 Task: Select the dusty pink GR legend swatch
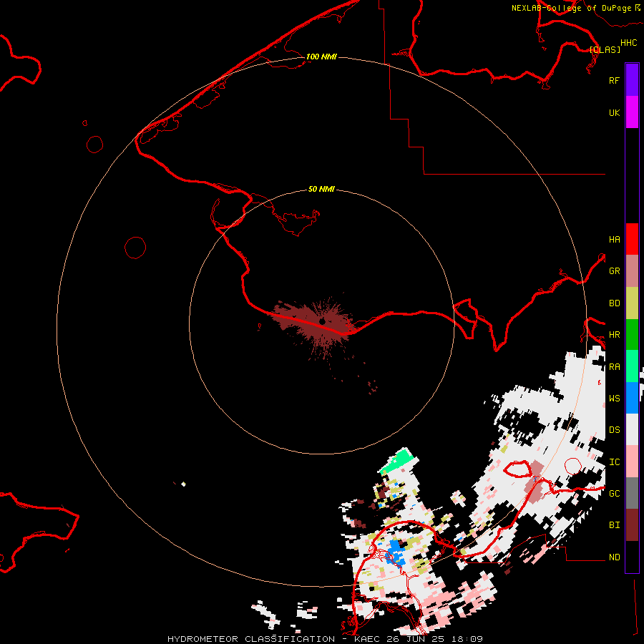click(x=632, y=271)
